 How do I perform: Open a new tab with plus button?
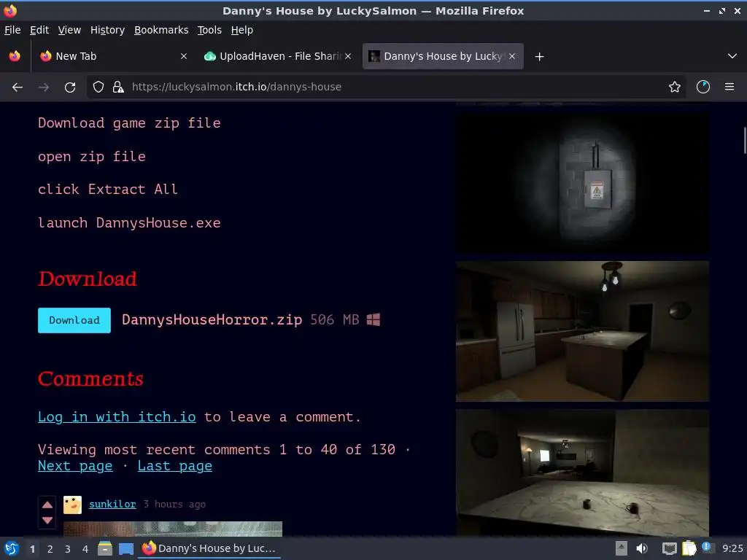pos(539,57)
